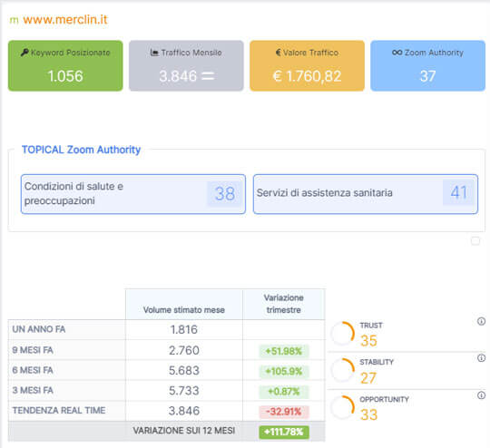Click the key icon in Keyword Posizionate
The width and height of the screenshot is (490, 448).
pyautogui.click(x=24, y=53)
